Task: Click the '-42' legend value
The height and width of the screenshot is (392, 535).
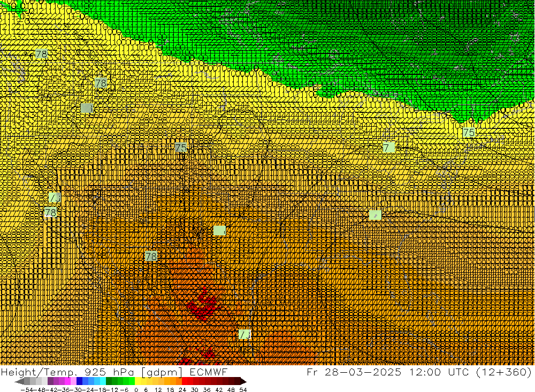Action: coord(51,390)
